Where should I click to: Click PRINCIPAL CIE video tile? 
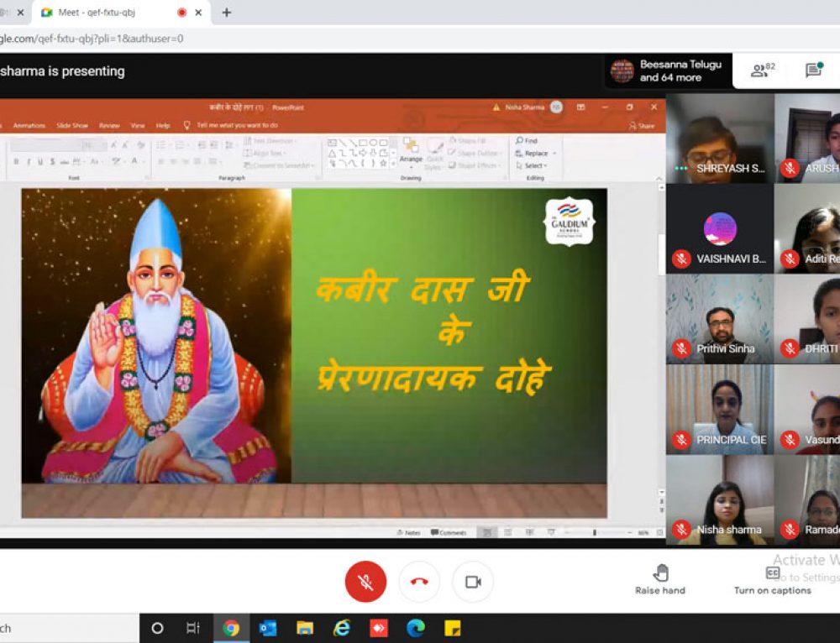point(720,410)
